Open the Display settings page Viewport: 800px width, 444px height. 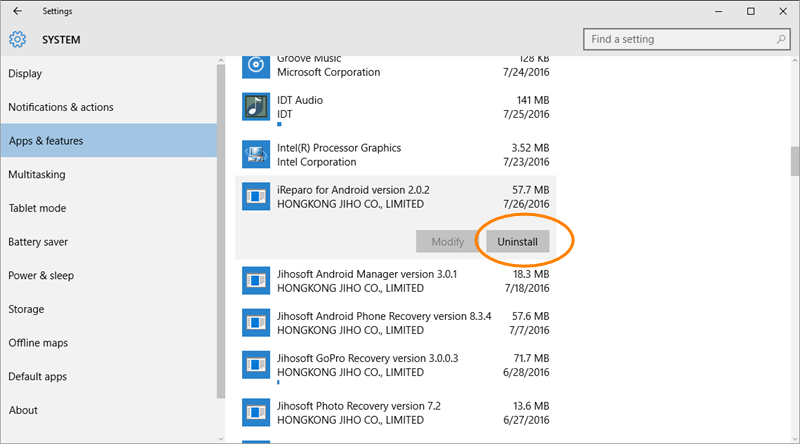[x=109, y=73]
